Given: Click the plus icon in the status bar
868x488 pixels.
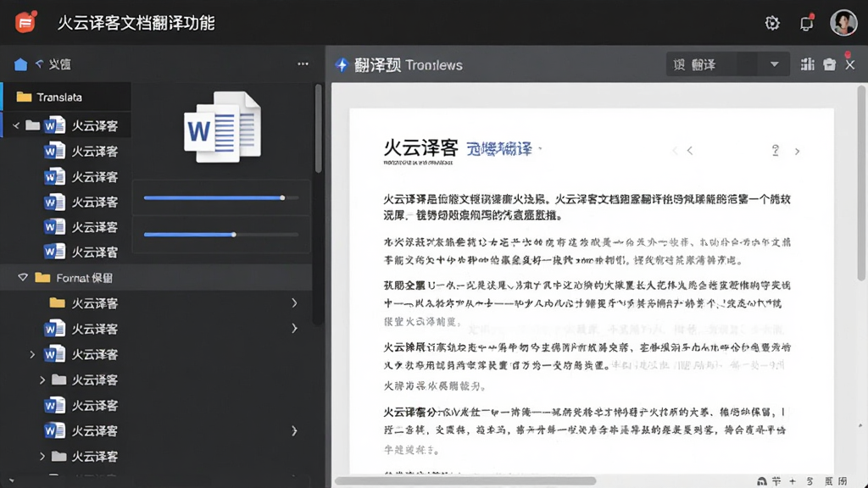Looking at the screenshot, I should tap(793, 481).
